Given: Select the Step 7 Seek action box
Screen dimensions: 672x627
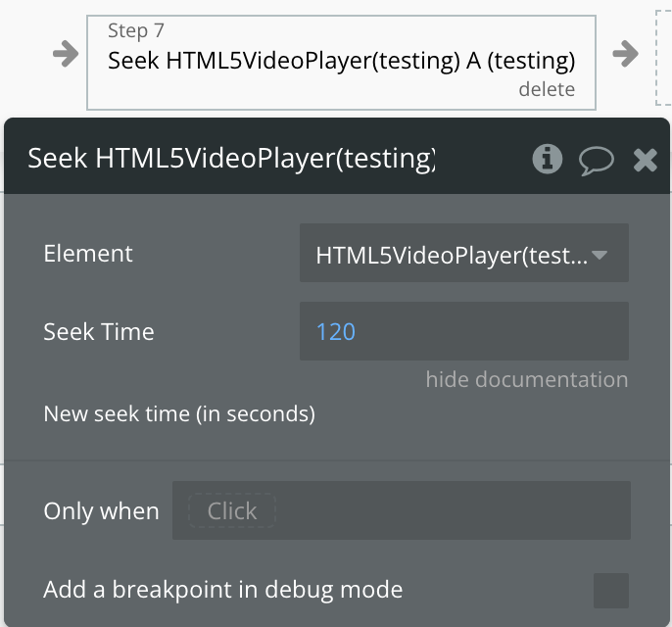Looking at the screenshot, I should click(x=341, y=63).
